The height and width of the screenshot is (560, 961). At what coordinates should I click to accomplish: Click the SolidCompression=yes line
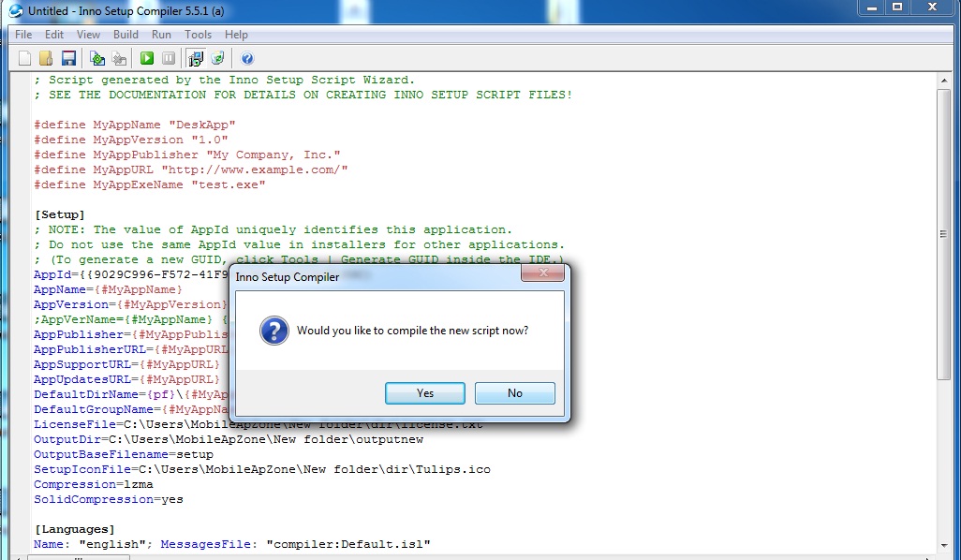109,499
